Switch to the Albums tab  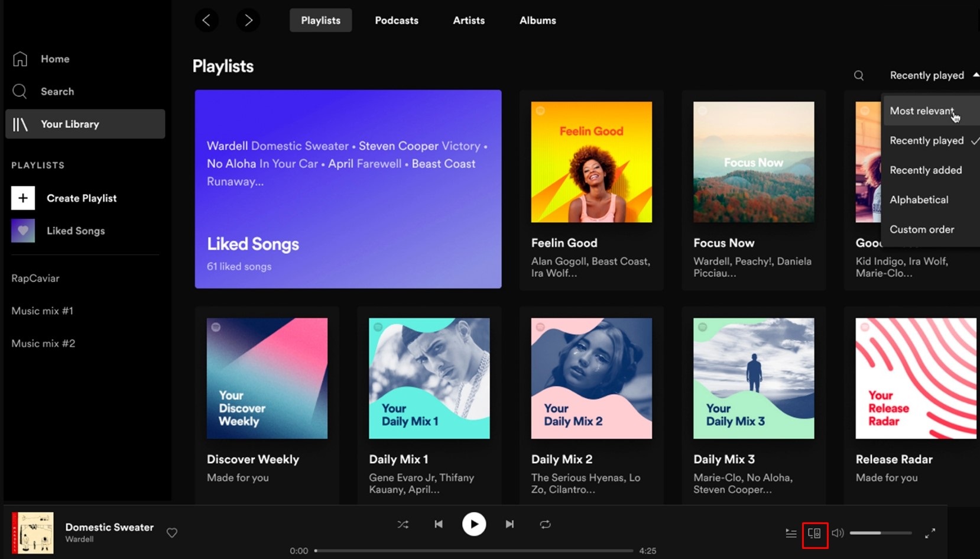(x=537, y=20)
